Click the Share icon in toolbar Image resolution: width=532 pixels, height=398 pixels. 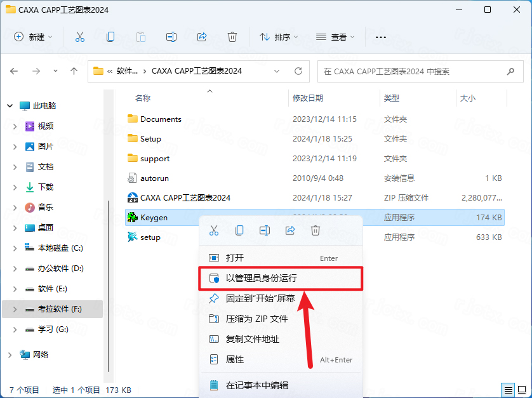[202, 37]
